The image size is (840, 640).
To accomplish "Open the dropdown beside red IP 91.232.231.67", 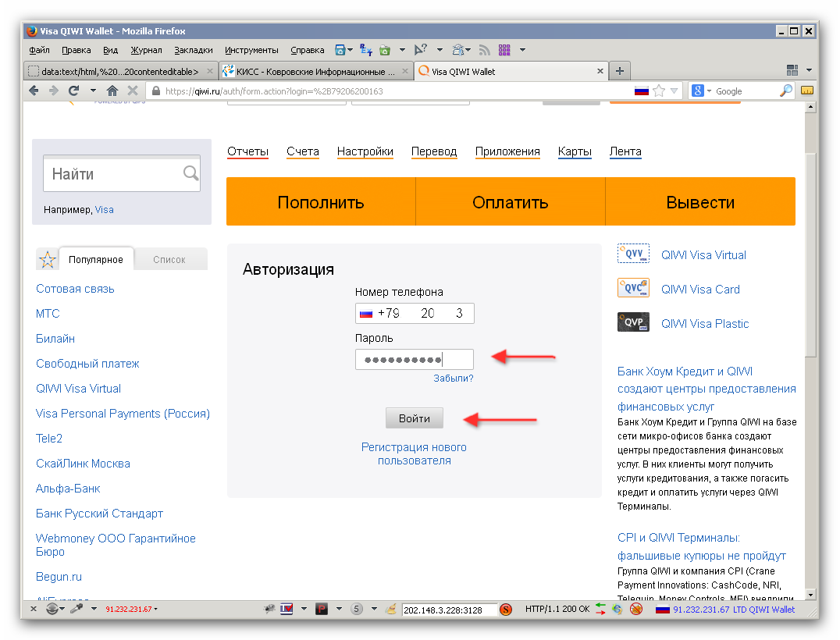I will 156,609.
